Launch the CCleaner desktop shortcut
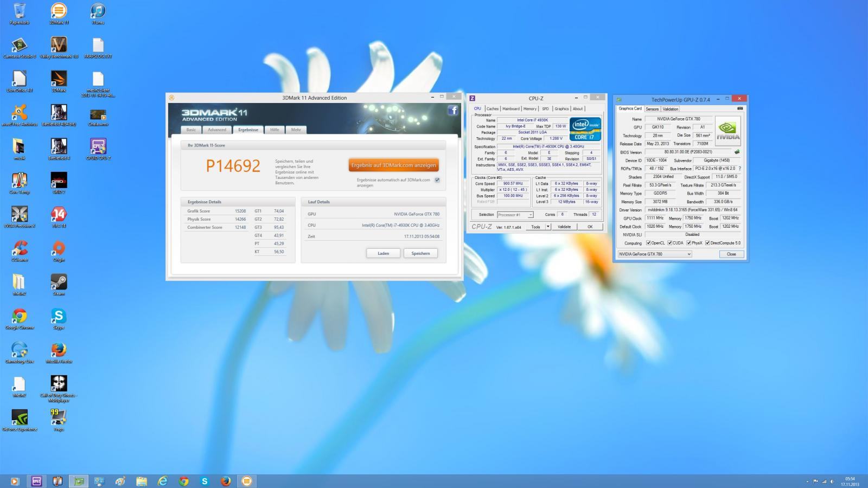The height and width of the screenshot is (488, 868). coord(20,251)
